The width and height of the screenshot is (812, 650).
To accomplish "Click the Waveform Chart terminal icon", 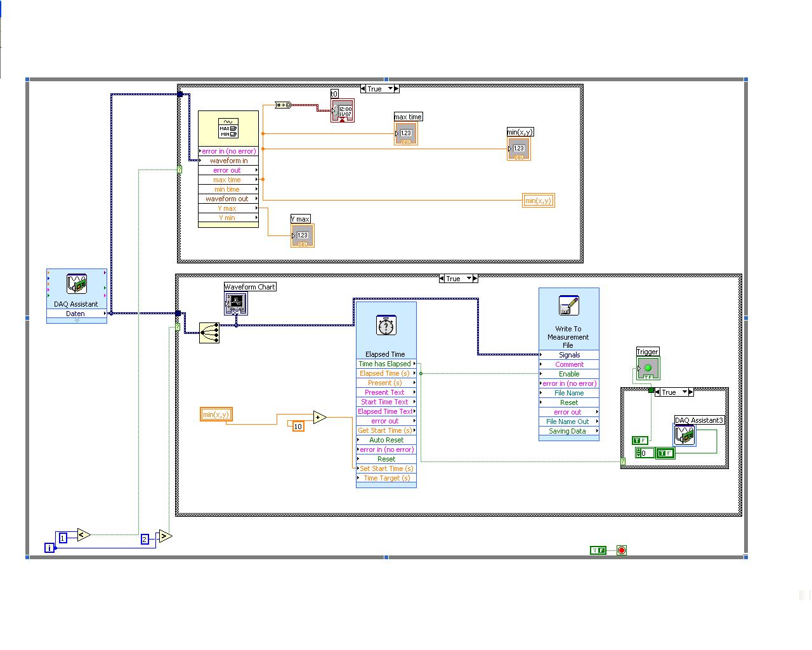I will tap(235, 303).
